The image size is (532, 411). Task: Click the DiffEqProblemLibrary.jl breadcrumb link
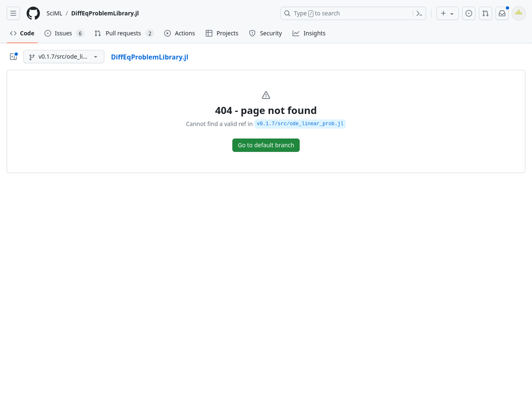tap(150, 57)
